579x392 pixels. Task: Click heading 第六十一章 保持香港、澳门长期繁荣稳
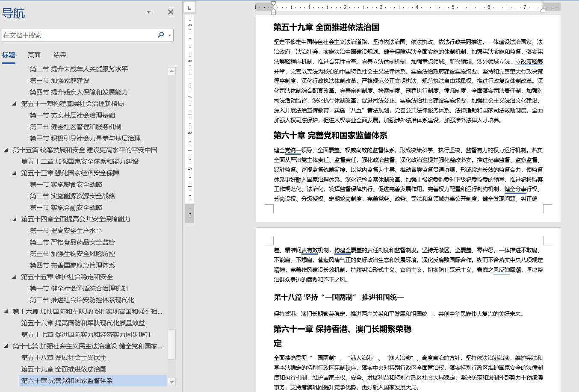coord(342,329)
